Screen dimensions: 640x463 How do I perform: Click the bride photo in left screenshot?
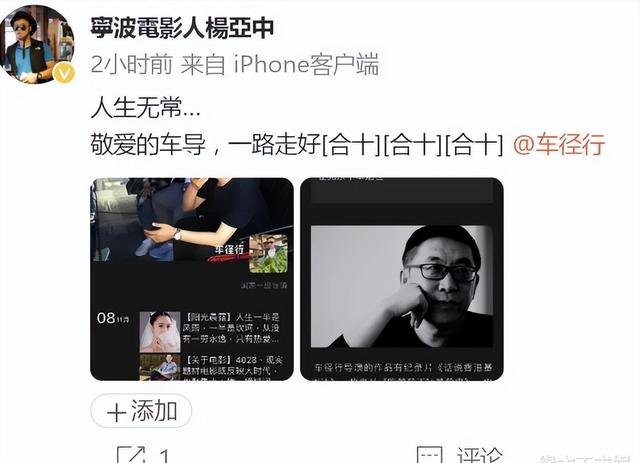tap(160, 332)
